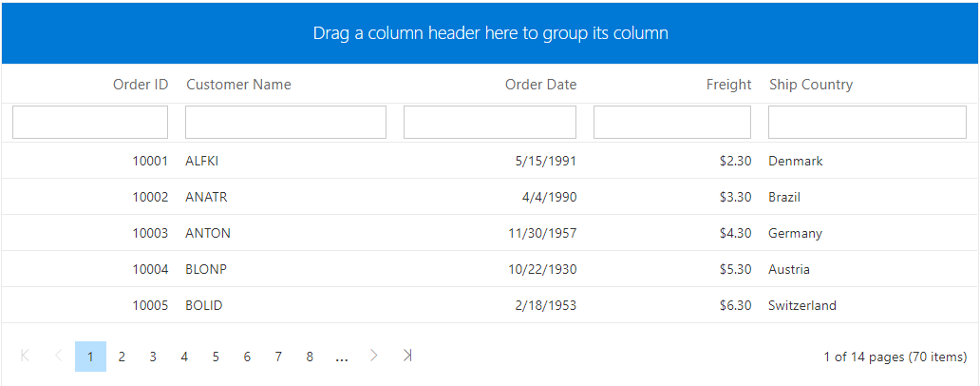Viewport: 980px width, 386px height.
Task: Go to next page arrow
Action: click(x=374, y=356)
